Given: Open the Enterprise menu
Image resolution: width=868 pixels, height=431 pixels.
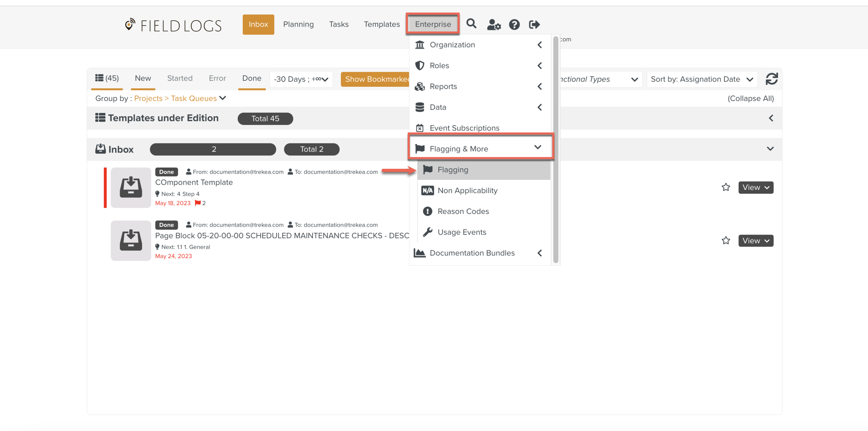Looking at the screenshot, I should tap(433, 24).
